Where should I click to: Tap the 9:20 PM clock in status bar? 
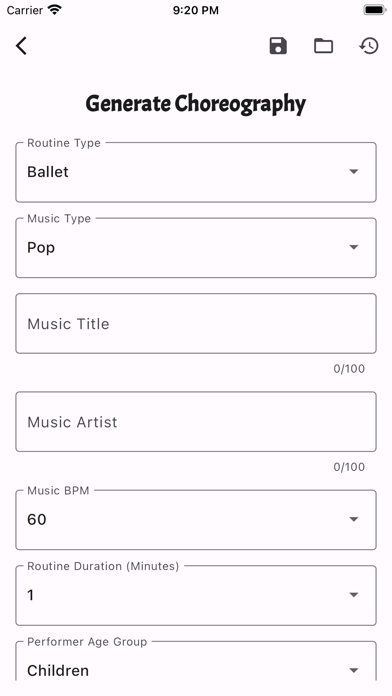click(196, 10)
